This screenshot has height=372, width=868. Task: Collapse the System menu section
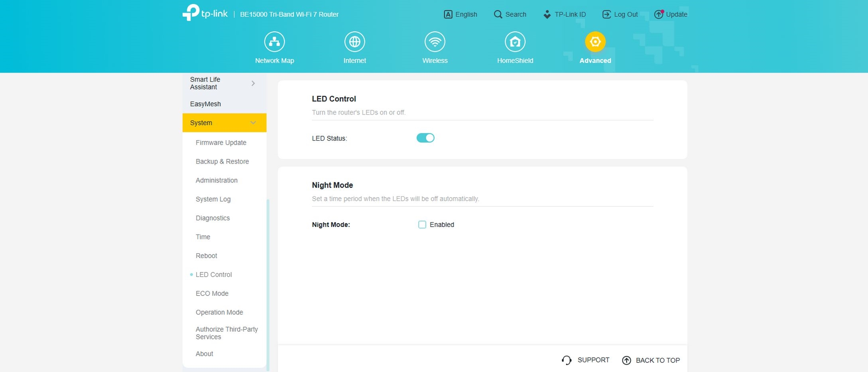(x=253, y=123)
